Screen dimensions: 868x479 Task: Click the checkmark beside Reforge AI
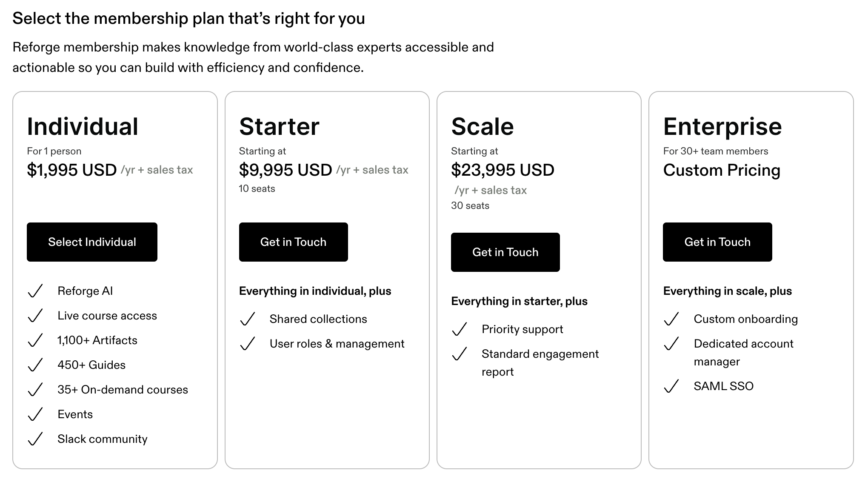click(35, 291)
